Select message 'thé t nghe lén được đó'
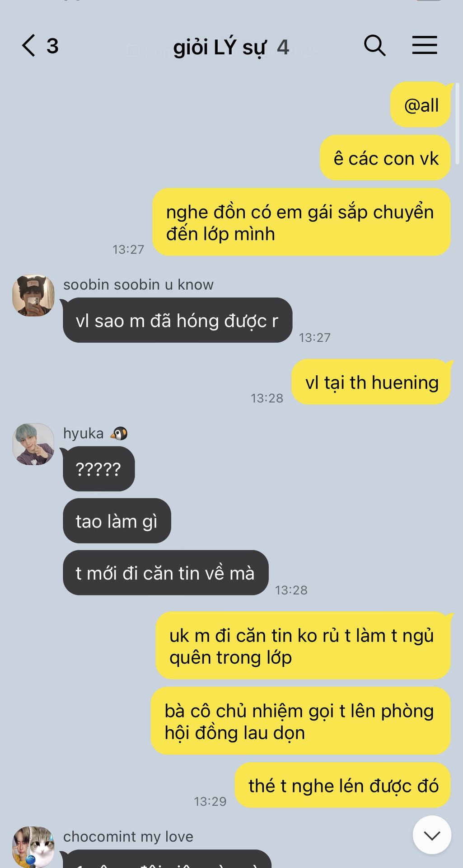This screenshot has width=463, height=868. click(343, 785)
